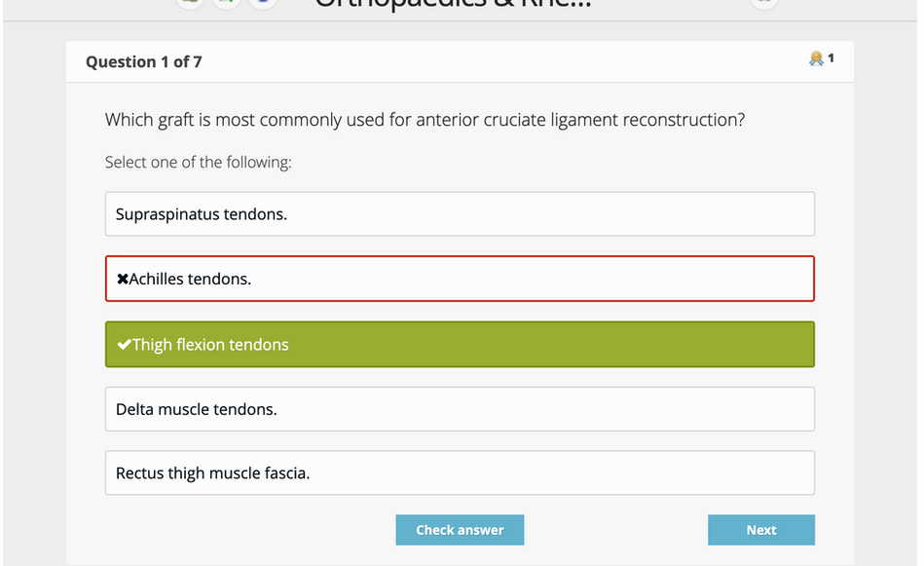924x566 pixels.
Task: Pick the Rectus thigh muscle fascia option
Action: click(x=460, y=472)
